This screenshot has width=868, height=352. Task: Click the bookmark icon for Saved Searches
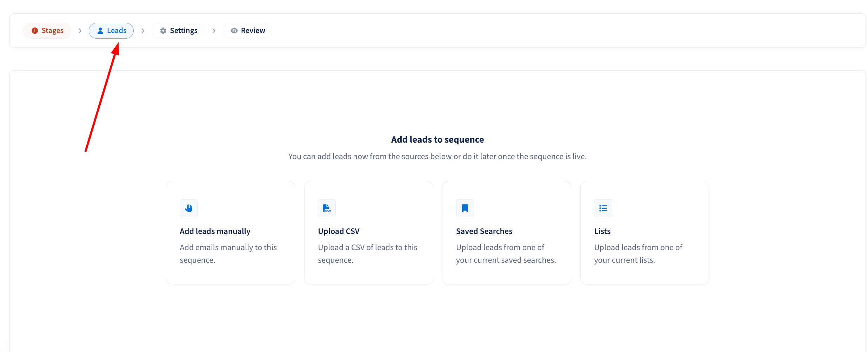tap(465, 208)
